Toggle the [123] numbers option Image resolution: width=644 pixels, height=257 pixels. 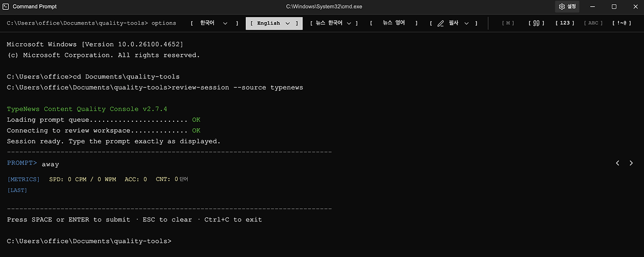click(565, 23)
